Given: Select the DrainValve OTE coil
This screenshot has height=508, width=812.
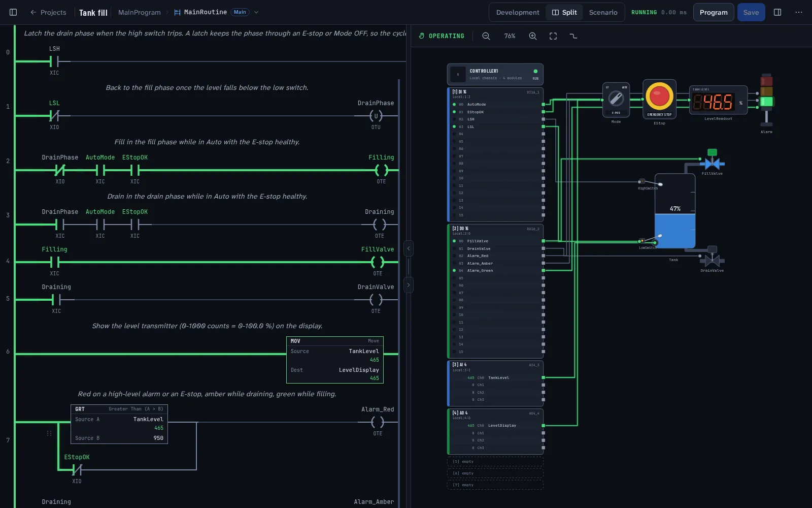Looking at the screenshot, I should (376, 300).
